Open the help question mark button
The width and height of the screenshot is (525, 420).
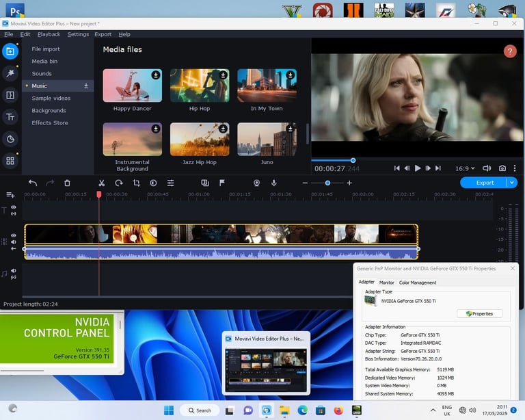[x=510, y=51]
